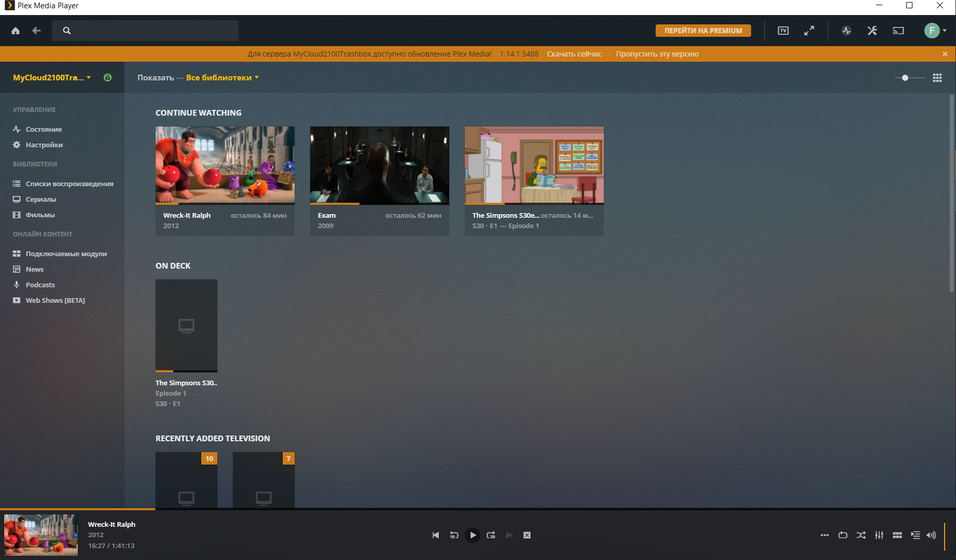
Task: Toggle the grid view layout icon
Action: pyautogui.click(x=937, y=78)
